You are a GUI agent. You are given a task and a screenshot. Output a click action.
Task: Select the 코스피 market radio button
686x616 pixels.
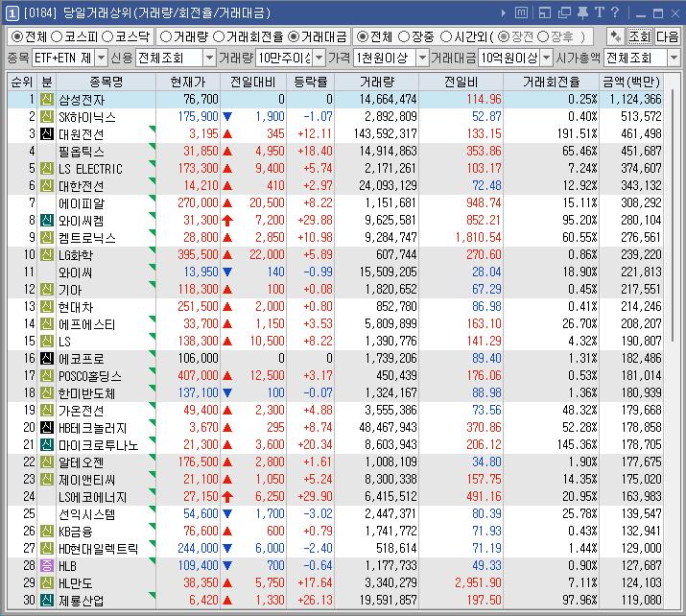tap(57, 36)
